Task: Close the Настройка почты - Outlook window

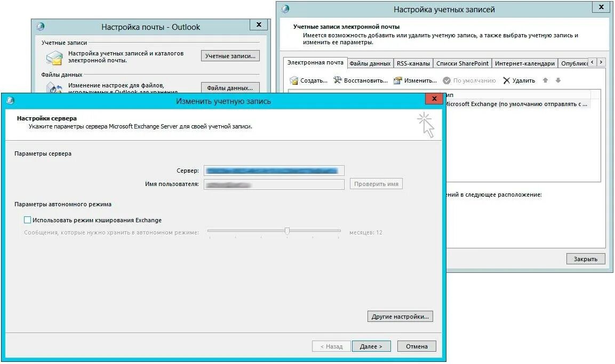Action: [x=259, y=25]
